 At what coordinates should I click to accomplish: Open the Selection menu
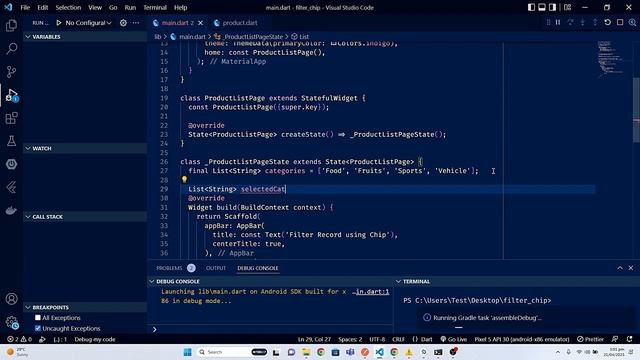click(68, 7)
